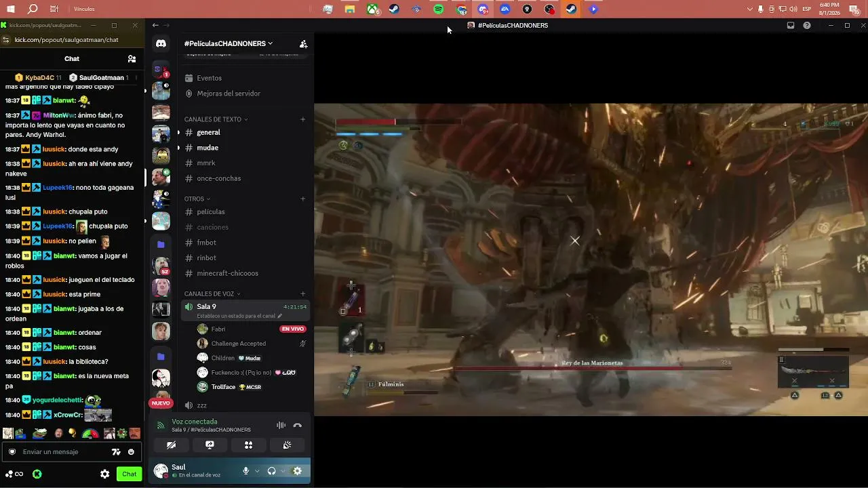The width and height of the screenshot is (868, 488).
Task: Open Google Chrome from the taskbar
Action: [461, 9]
